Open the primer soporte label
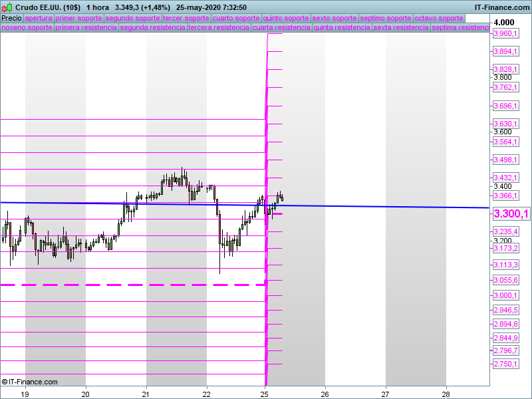Viewport: 532px width, 399px height. [78, 19]
